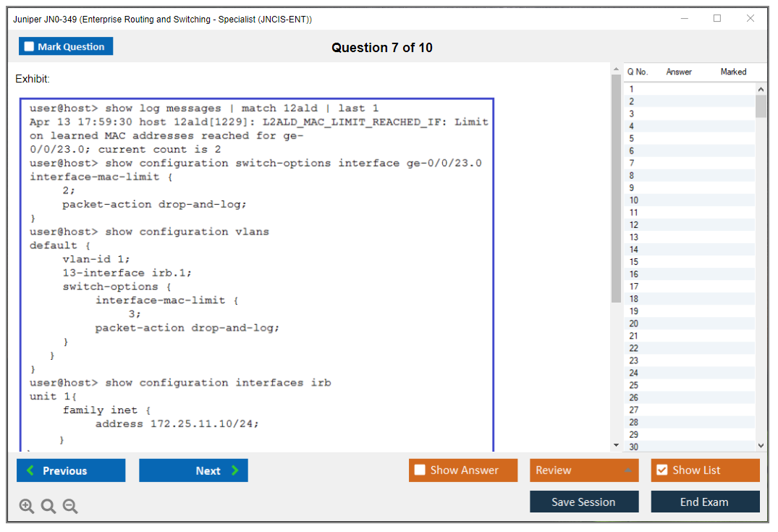The width and height of the screenshot is (778, 532).
Task: Enable the Show Answer checkbox
Action: 420,470
